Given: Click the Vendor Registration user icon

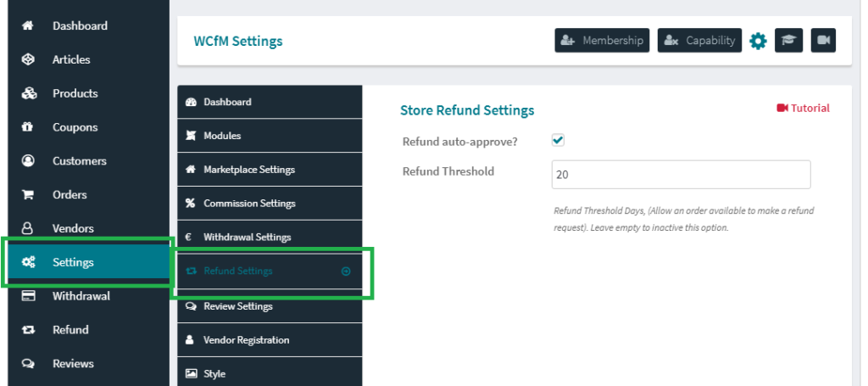Looking at the screenshot, I should pyautogui.click(x=191, y=340).
